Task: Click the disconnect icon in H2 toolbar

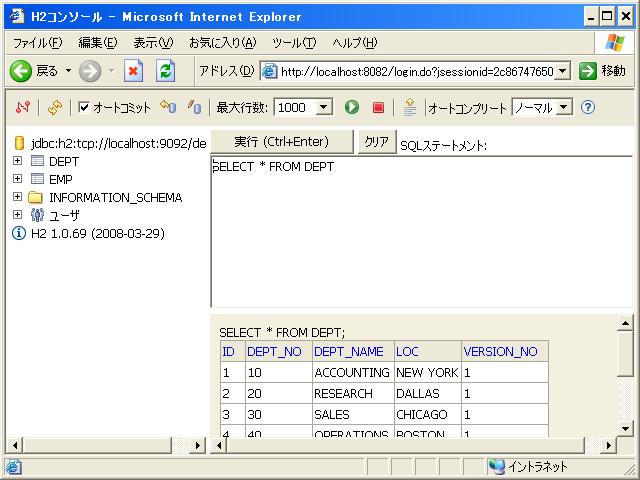Action: coord(23,107)
